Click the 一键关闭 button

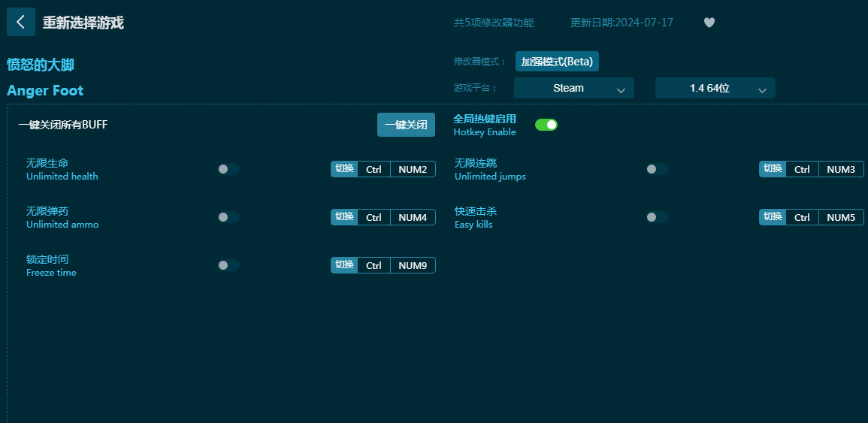coord(407,125)
